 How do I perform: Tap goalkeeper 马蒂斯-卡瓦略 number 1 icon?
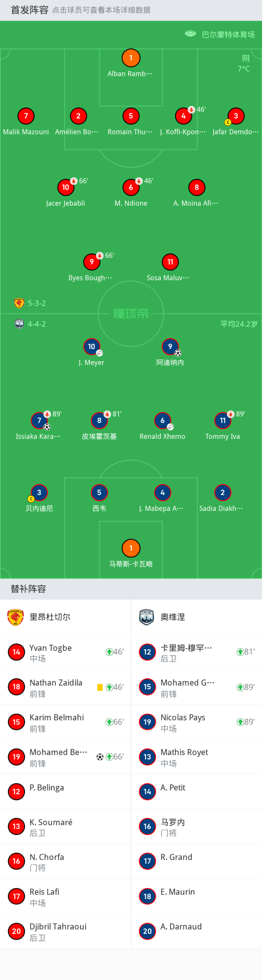pos(131,548)
